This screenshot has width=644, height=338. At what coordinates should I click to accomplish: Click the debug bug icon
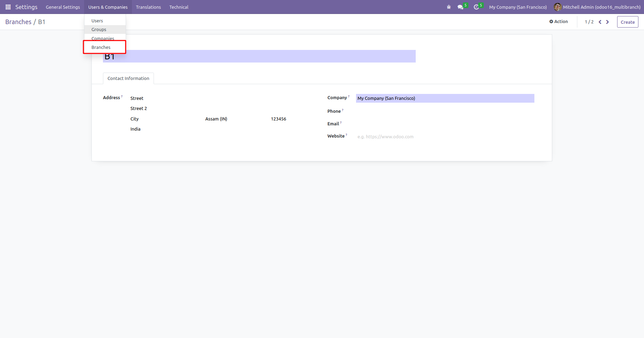tap(449, 7)
